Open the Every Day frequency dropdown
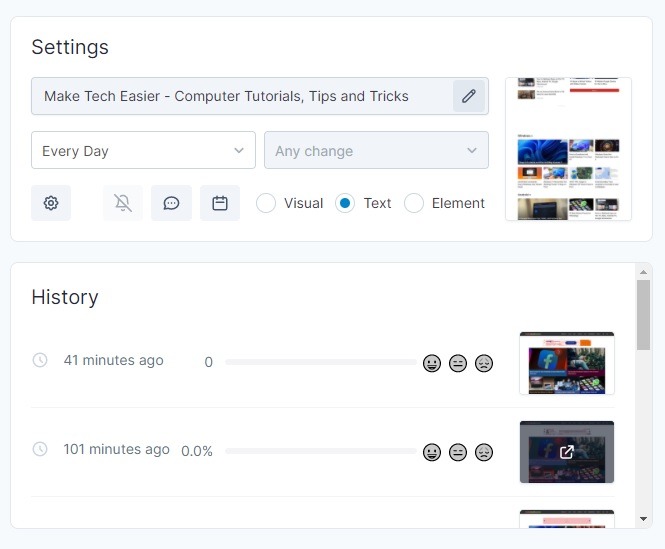 tap(143, 150)
